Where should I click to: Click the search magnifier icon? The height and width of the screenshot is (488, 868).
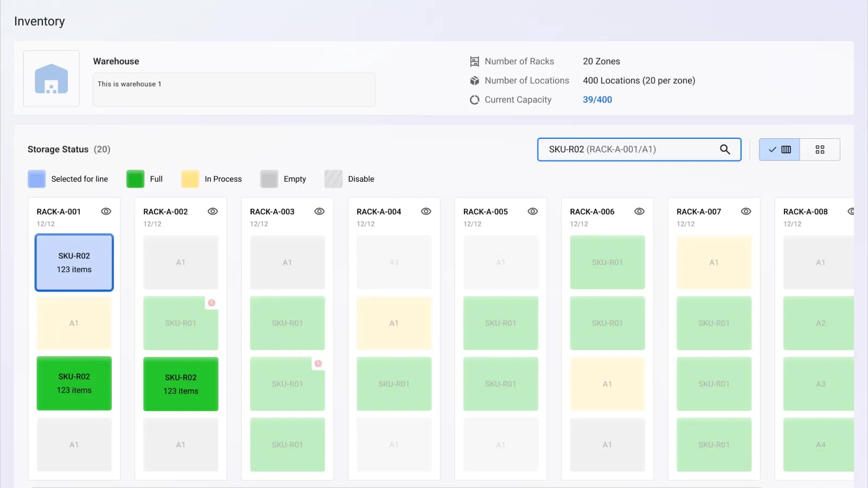tap(725, 149)
